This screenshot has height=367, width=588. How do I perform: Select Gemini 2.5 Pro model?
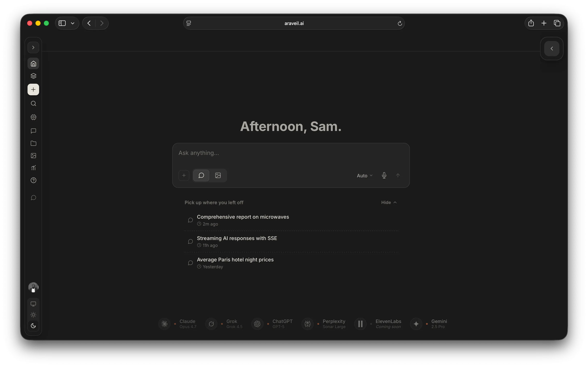tap(429, 324)
